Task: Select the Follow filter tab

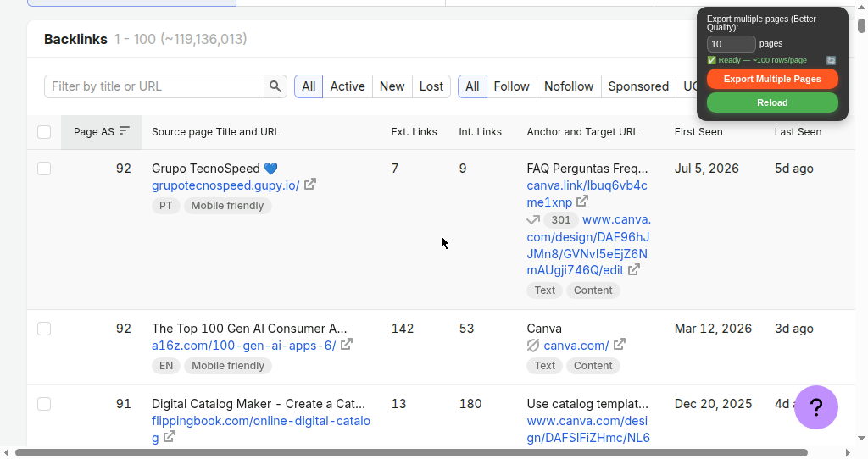Action: [x=511, y=86]
